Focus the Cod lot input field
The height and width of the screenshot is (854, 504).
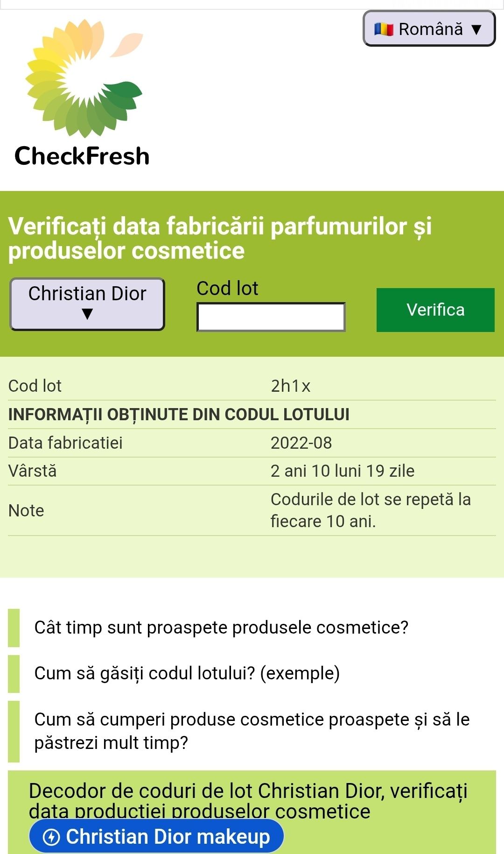(271, 317)
